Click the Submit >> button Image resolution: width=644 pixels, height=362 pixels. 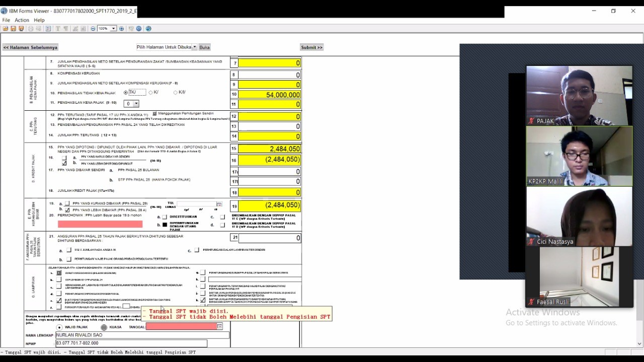coord(311,47)
